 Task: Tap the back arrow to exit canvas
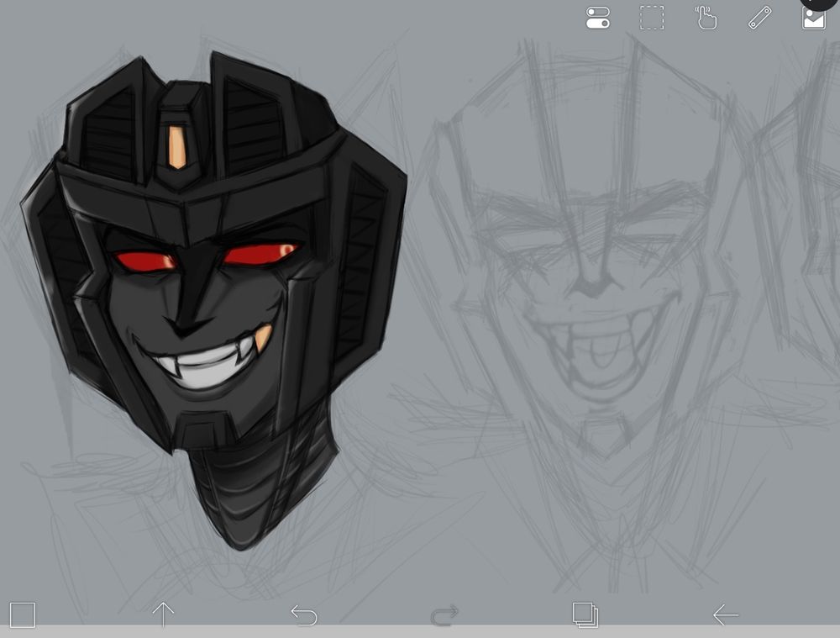(726, 615)
